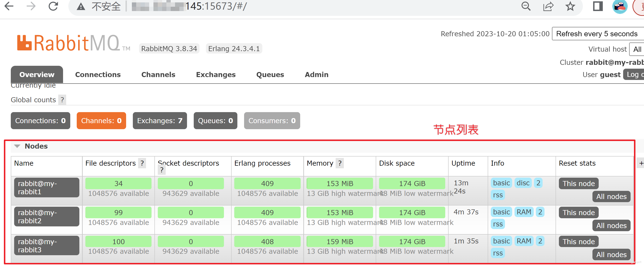644x266 pixels.
Task: Click the 159 MiB memory bar
Action: click(x=340, y=242)
